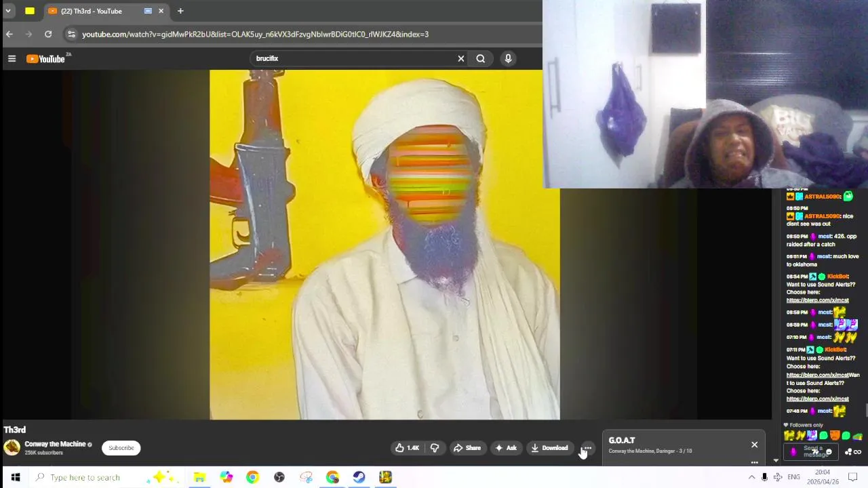Download the video
This screenshot has height=488, width=868.
pos(549,448)
